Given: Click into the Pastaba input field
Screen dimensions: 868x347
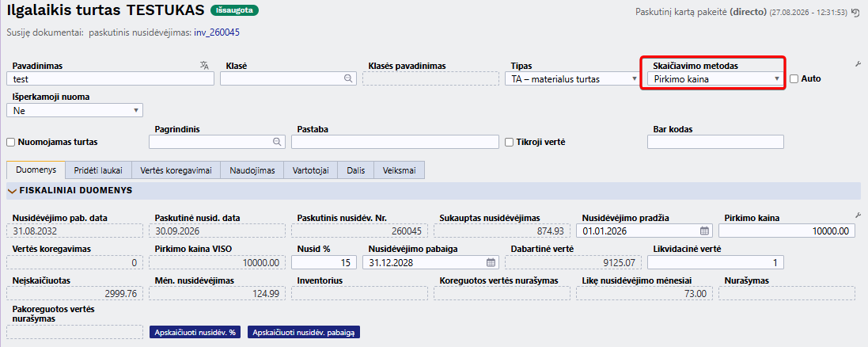Looking at the screenshot, I should click(396, 142).
